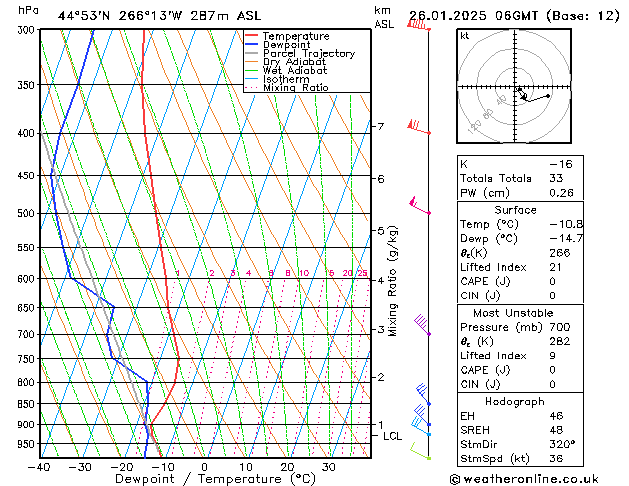
Task: Click the Surface CAPE (J) label
Action: tap(485, 281)
